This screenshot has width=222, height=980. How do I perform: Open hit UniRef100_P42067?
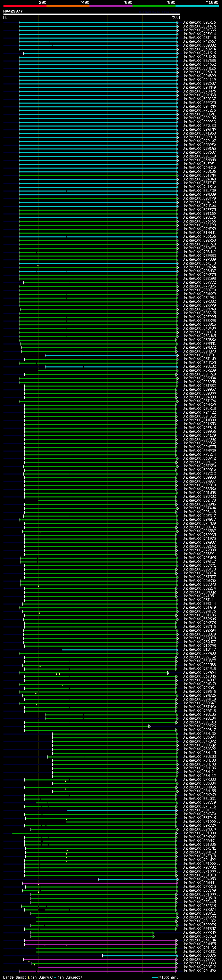(x=199, y=41)
